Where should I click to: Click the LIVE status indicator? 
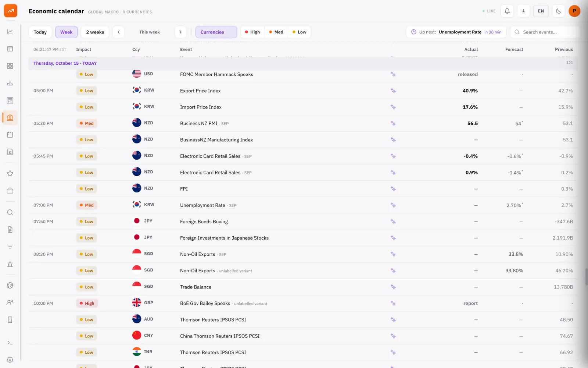pos(489,11)
